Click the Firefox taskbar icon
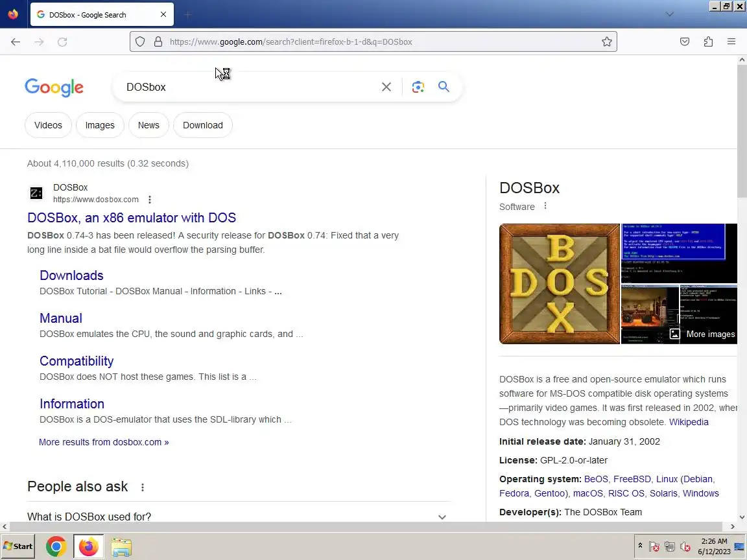The height and width of the screenshot is (560, 747). tap(88, 546)
